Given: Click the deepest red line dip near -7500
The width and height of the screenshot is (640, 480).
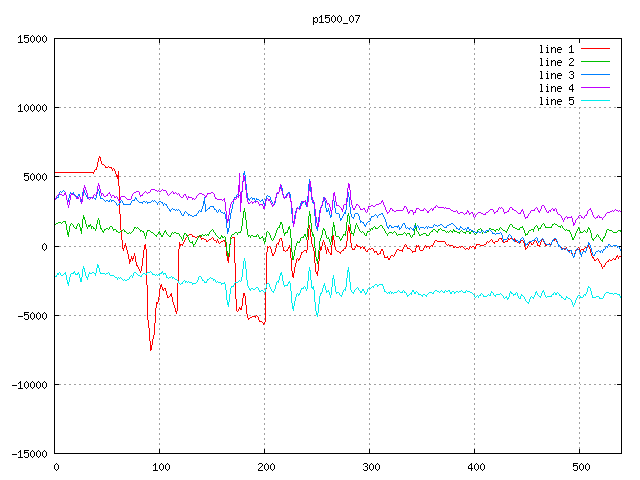Looking at the screenshot, I should point(151,349).
